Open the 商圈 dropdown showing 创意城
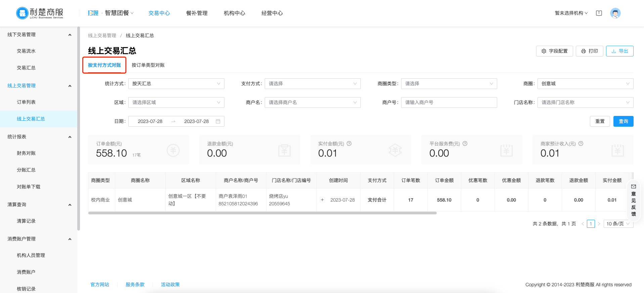This screenshot has height=293, width=644. (586, 84)
